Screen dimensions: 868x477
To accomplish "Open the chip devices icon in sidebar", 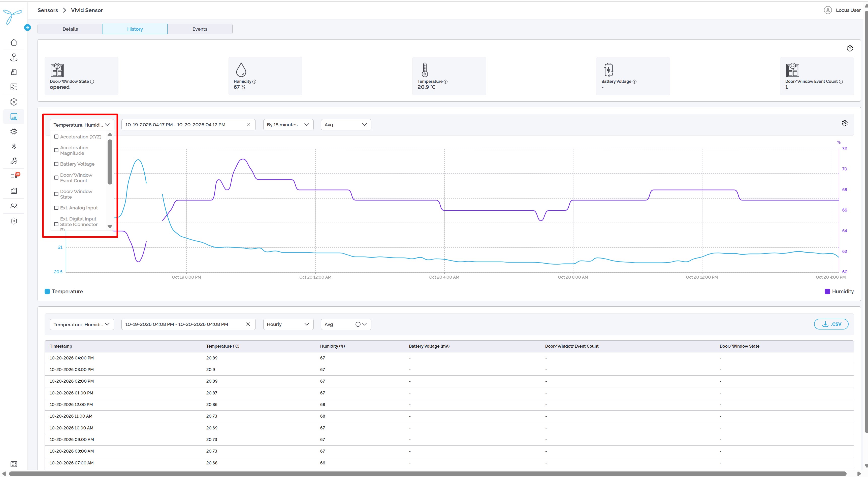I will click(x=14, y=131).
